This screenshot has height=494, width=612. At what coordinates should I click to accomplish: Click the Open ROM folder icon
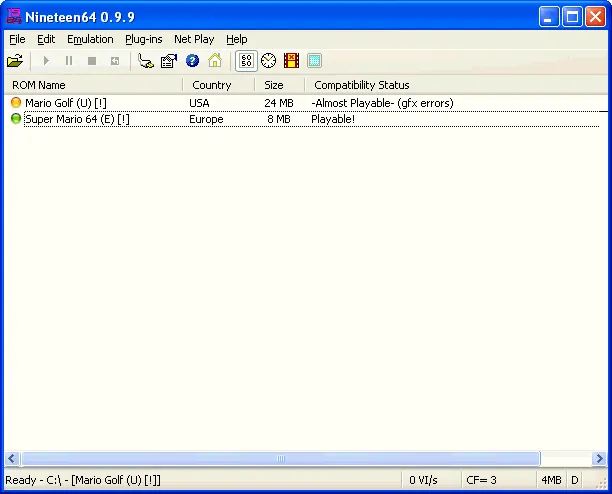tap(15, 61)
